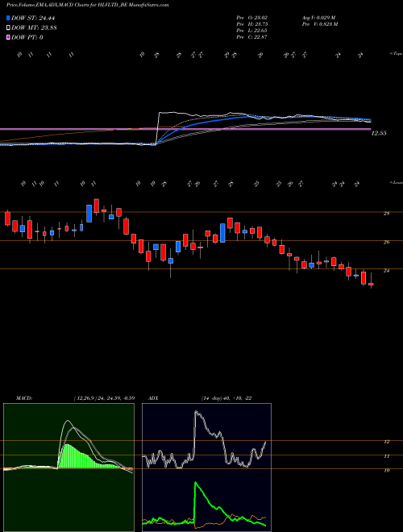This screenshot has height=532, width=403.
Task: Click the 28 price axis label
Action: coord(386,214)
